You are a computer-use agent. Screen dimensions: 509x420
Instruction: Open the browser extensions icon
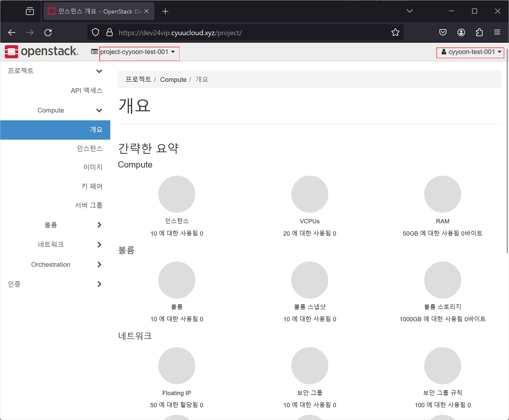tap(479, 32)
